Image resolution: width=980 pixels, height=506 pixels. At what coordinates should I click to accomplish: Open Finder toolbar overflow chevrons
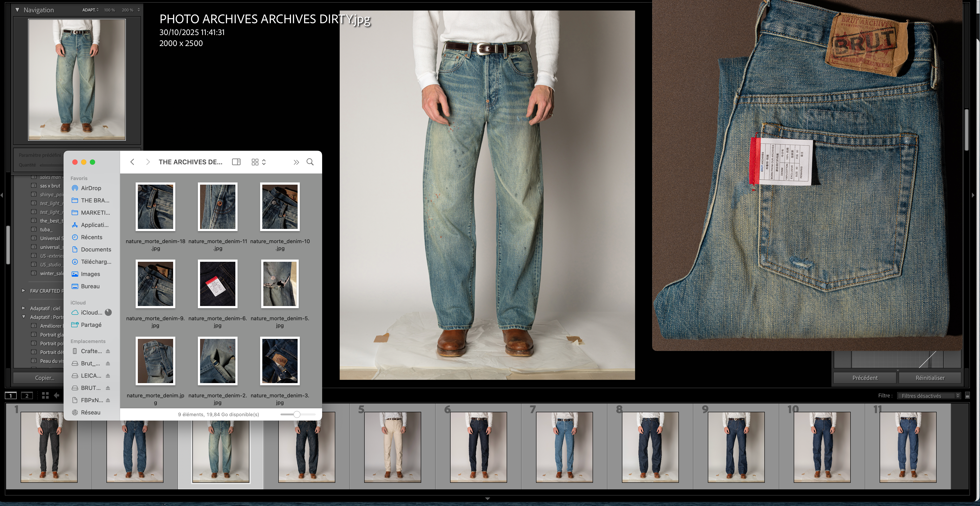click(x=296, y=162)
